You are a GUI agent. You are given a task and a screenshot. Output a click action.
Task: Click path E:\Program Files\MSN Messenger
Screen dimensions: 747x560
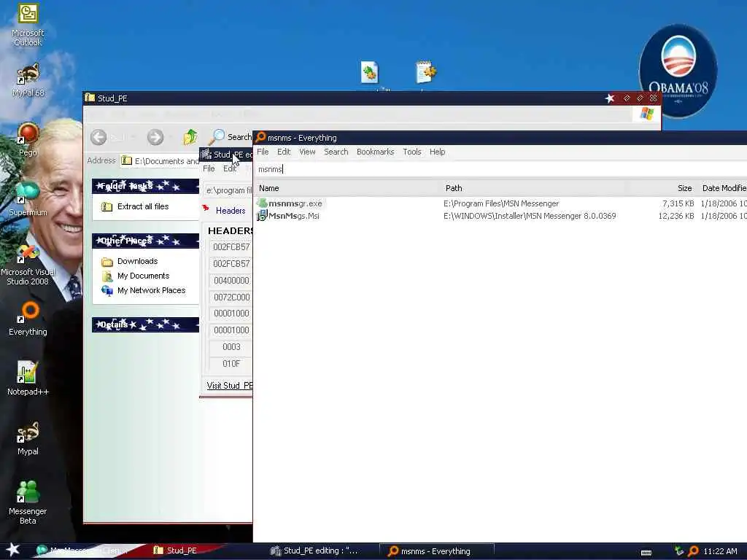(x=500, y=203)
